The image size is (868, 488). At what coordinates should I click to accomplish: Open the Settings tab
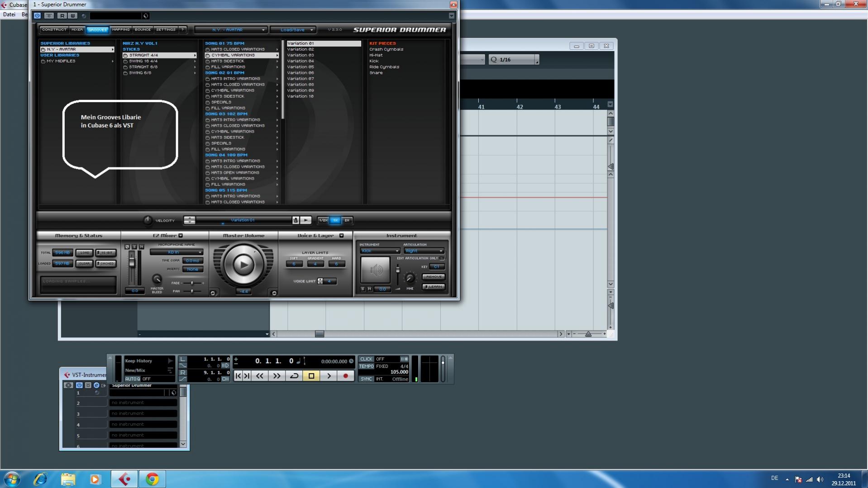pyautogui.click(x=166, y=30)
